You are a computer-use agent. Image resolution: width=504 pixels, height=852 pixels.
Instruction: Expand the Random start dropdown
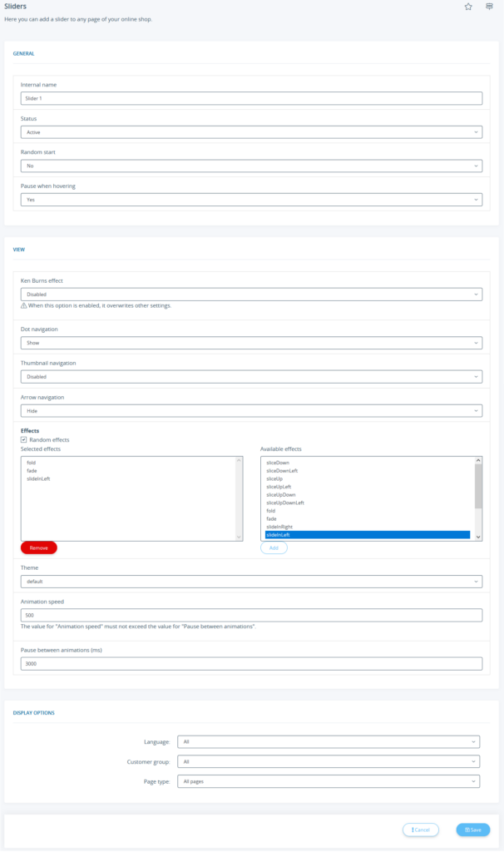251,166
